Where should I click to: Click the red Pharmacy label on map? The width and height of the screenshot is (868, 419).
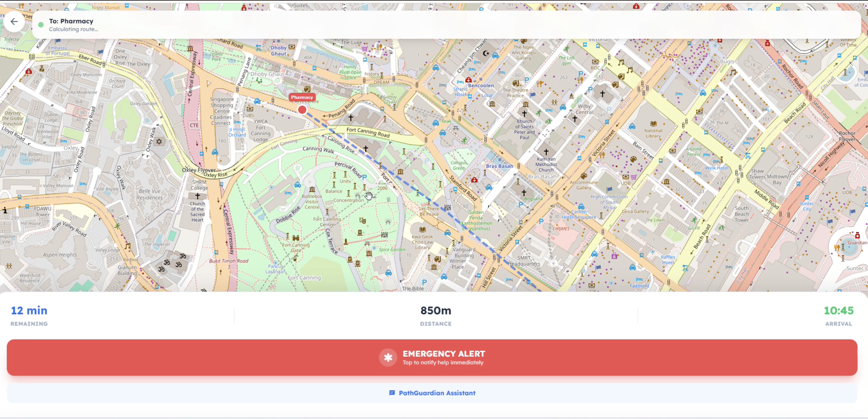tap(302, 97)
